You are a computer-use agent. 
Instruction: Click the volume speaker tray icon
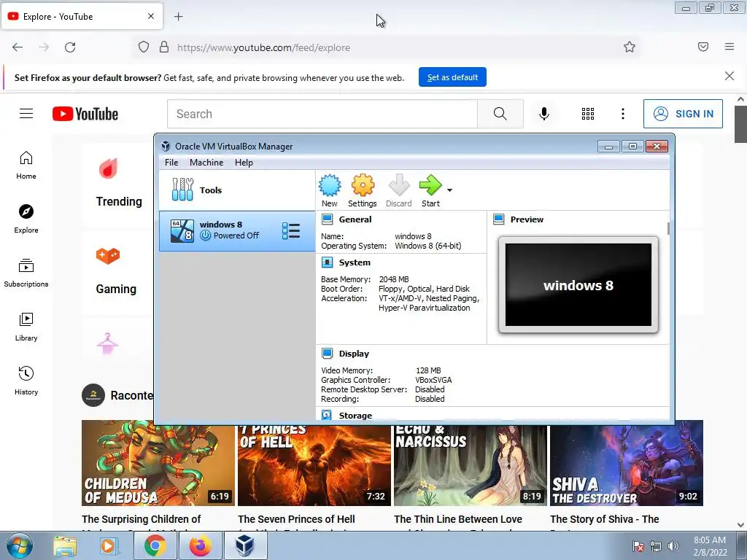(x=673, y=545)
